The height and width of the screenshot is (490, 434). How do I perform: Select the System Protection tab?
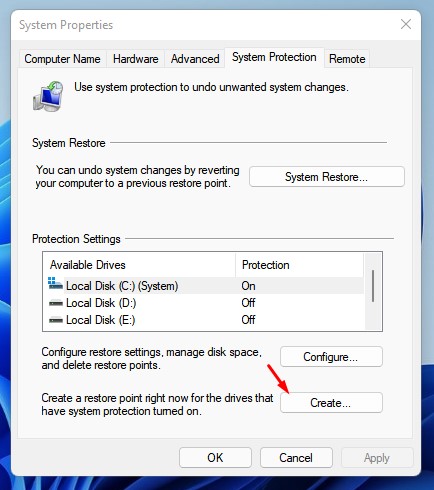[274, 57]
